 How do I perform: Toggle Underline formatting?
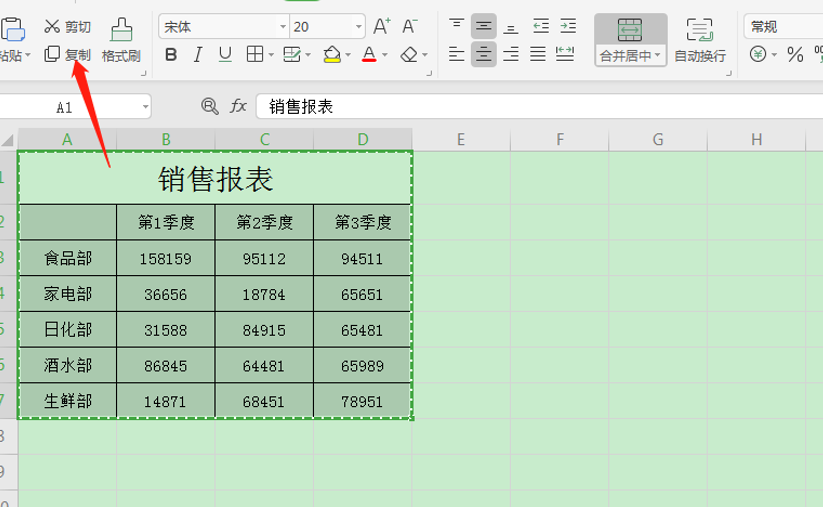coord(225,55)
